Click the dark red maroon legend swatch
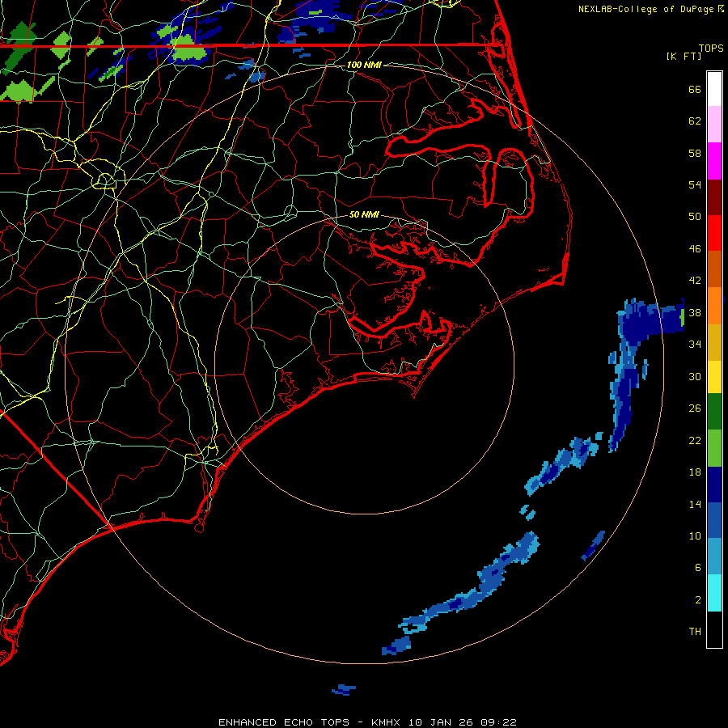Viewport: 728px width, 728px height. [x=714, y=197]
